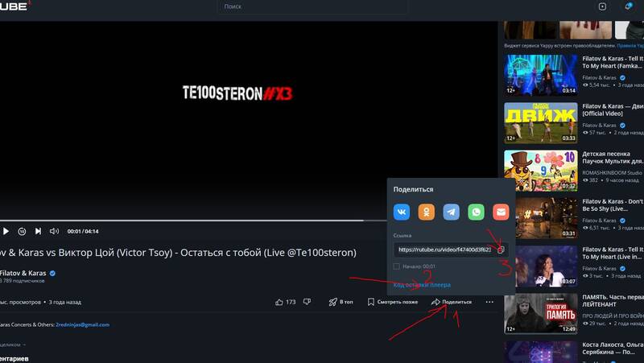Open the 'ДВИЖ' video thumbnail
Viewport: 644px width, 363px height.
point(540,122)
